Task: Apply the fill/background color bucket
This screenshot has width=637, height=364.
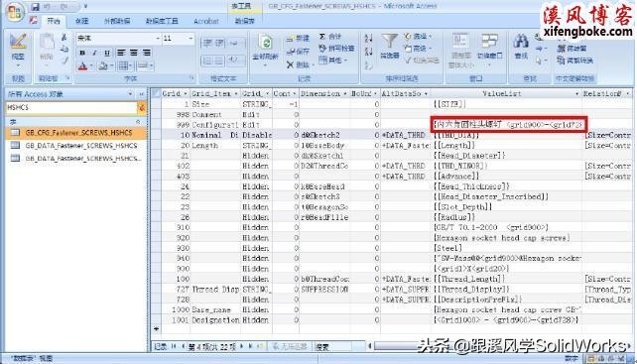Action: coord(103,65)
